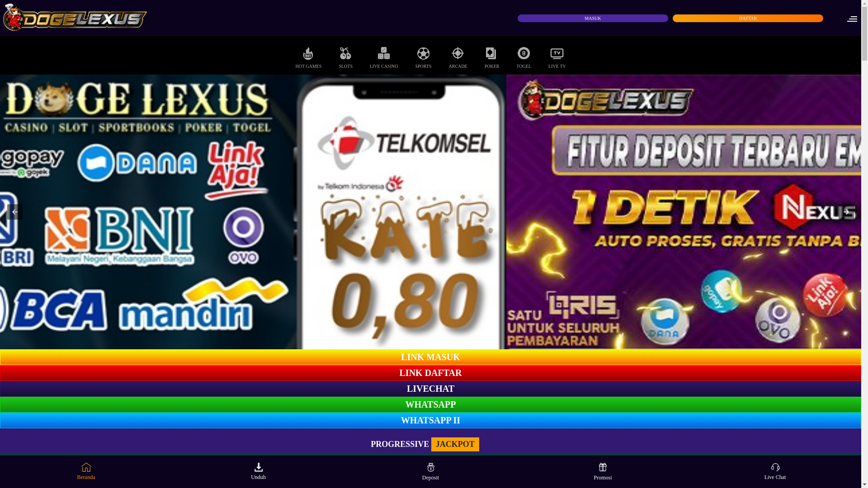Click the DAFTAR register button
This screenshot has height=488, width=868.
pos(748,18)
